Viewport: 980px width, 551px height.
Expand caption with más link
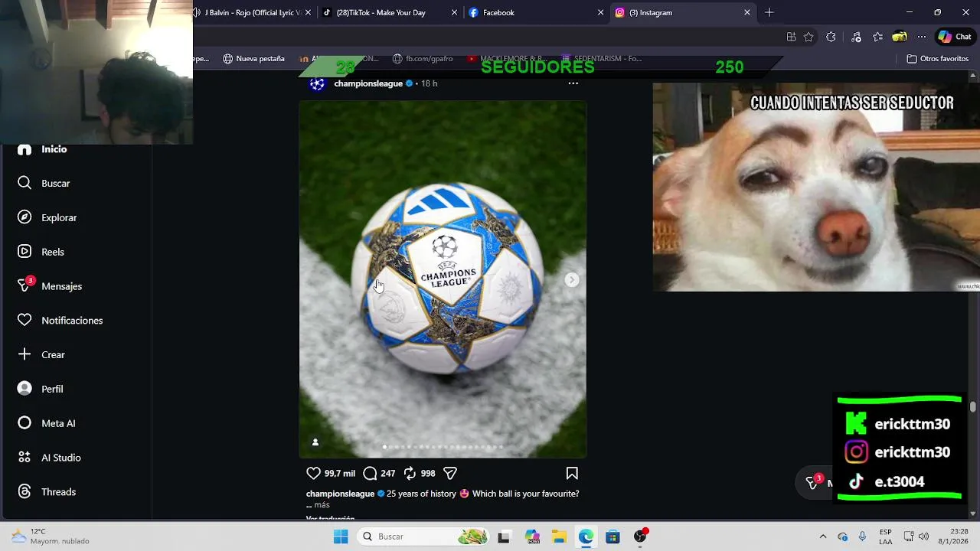click(322, 504)
